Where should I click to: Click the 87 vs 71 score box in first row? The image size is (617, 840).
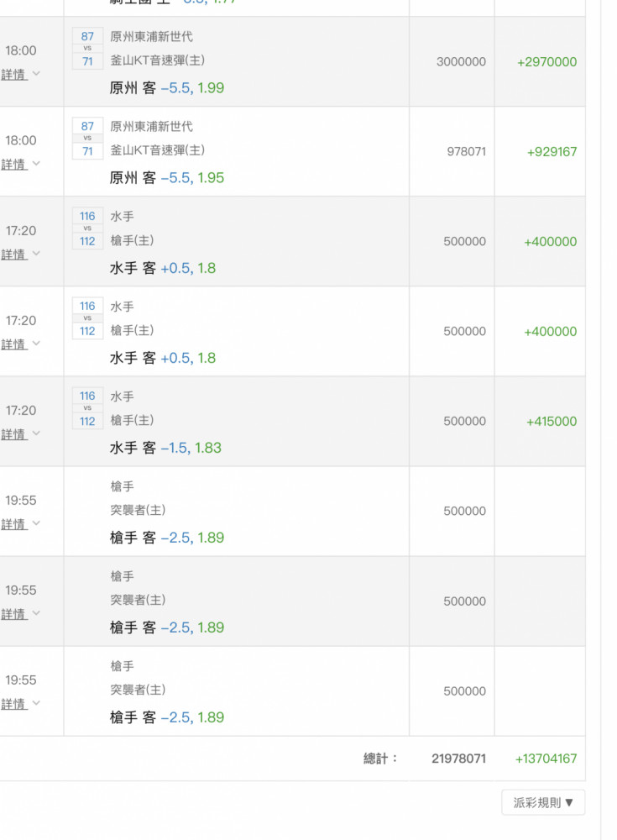pyautogui.click(x=87, y=49)
